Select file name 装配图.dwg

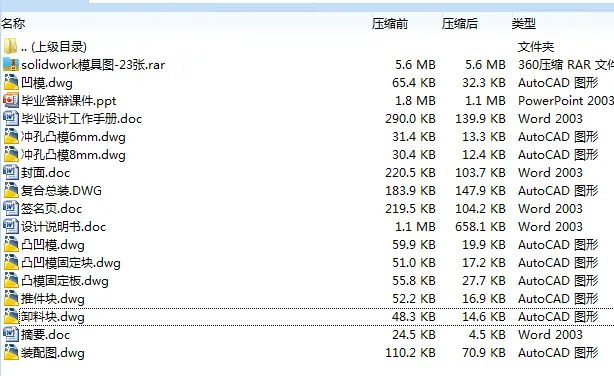(52, 353)
